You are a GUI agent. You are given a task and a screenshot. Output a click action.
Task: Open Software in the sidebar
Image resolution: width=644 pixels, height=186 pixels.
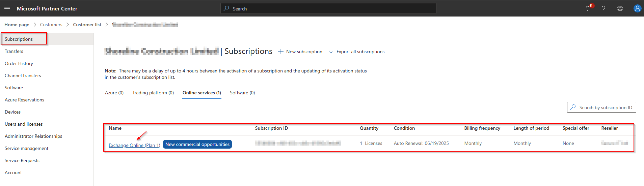14,88
